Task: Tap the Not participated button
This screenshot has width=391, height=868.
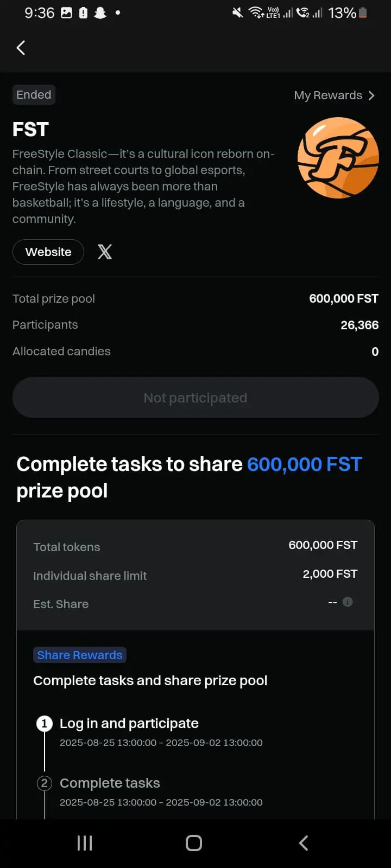Action: pyautogui.click(x=195, y=398)
